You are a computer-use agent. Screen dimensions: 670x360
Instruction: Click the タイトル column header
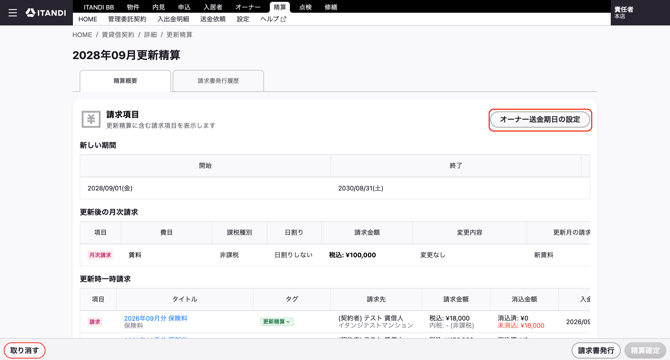[185, 299]
